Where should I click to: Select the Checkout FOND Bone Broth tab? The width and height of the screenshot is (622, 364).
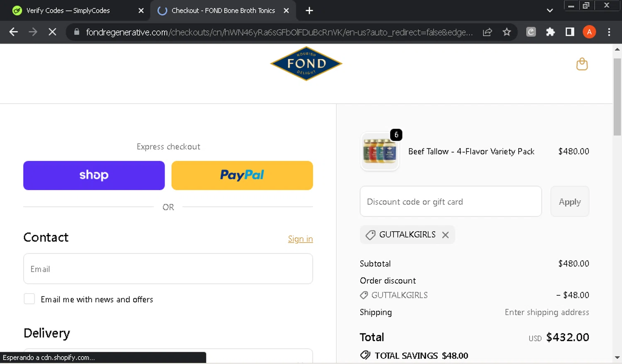click(x=223, y=11)
